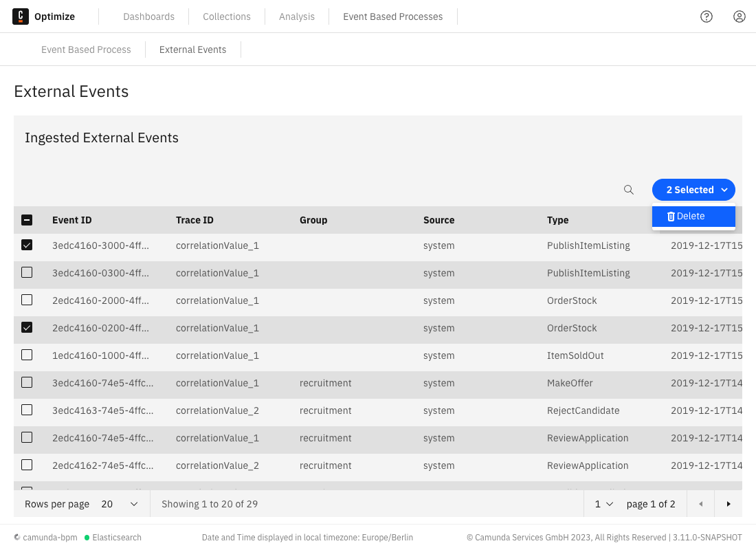Click 'Showing 1 to 20 of 29' text
Screen dimensions: 756x550
210,504
